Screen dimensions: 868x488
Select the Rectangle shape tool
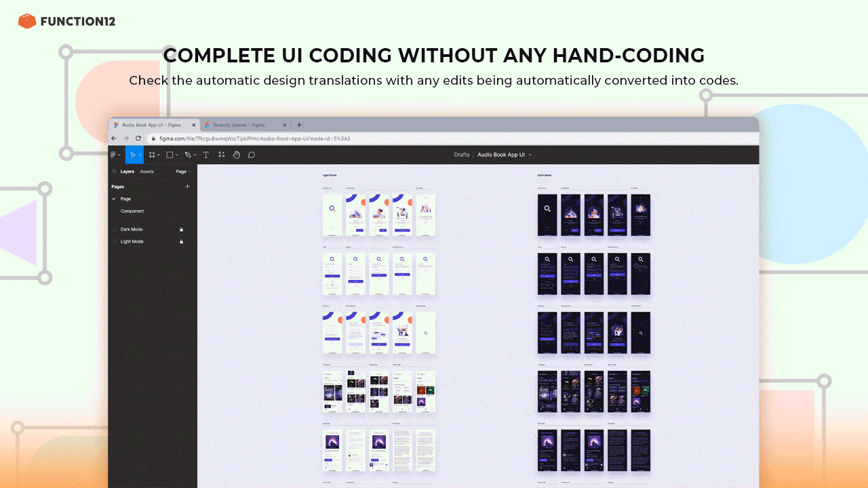[170, 155]
